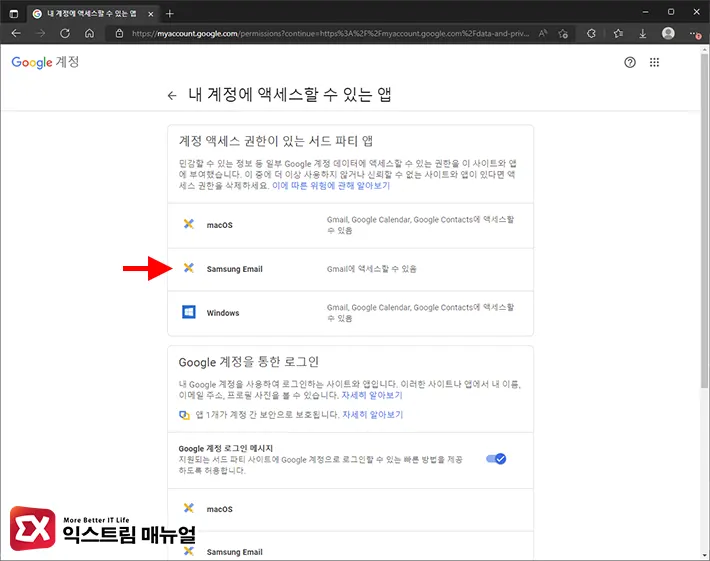Viewport: 710px width, 561px height.
Task: Select the Google account browser tab
Action: pyautogui.click(x=92, y=14)
